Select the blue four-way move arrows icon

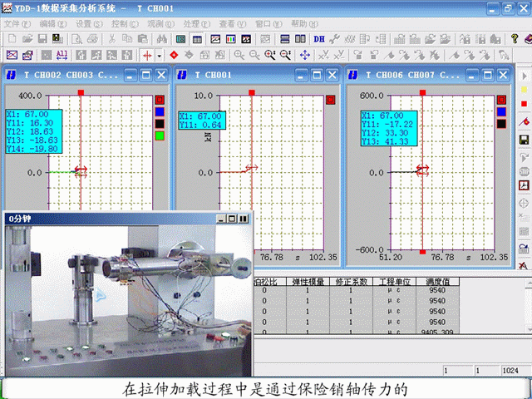point(305,55)
